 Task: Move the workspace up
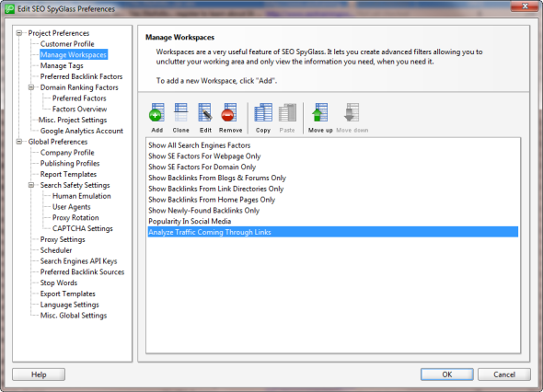320,113
